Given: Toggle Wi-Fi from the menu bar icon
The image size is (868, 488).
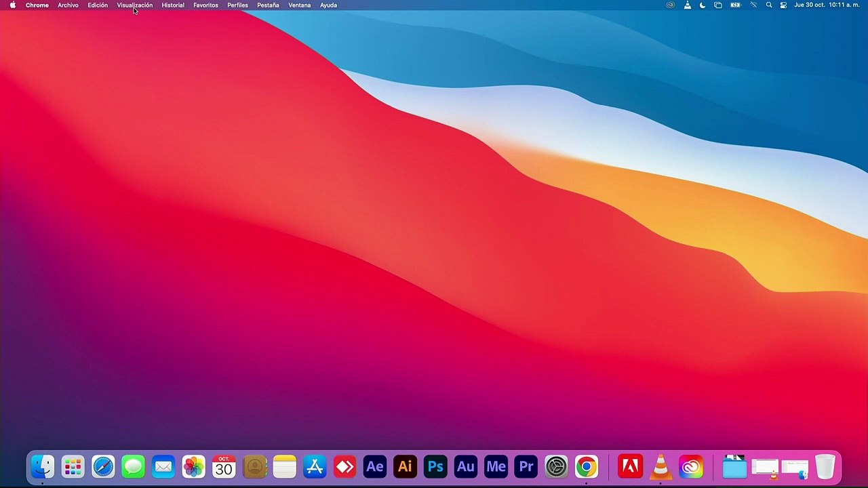Looking at the screenshot, I should 753,5.
